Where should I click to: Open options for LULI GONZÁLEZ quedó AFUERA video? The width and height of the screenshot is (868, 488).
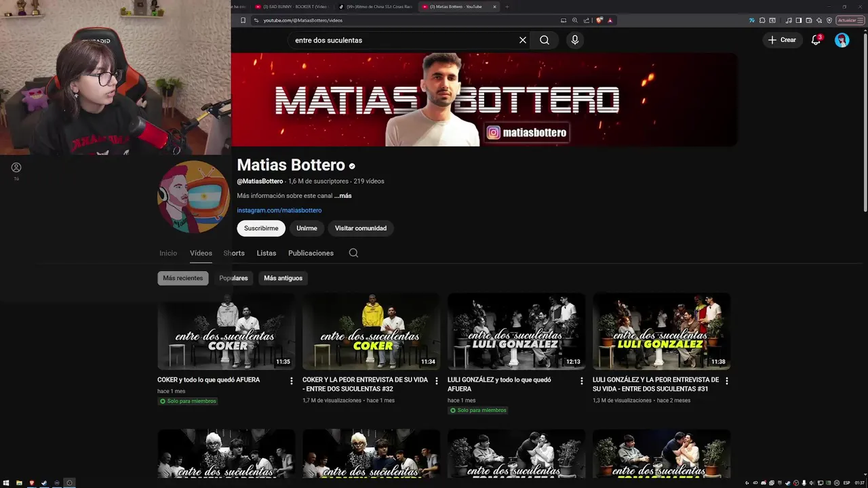coord(582,381)
